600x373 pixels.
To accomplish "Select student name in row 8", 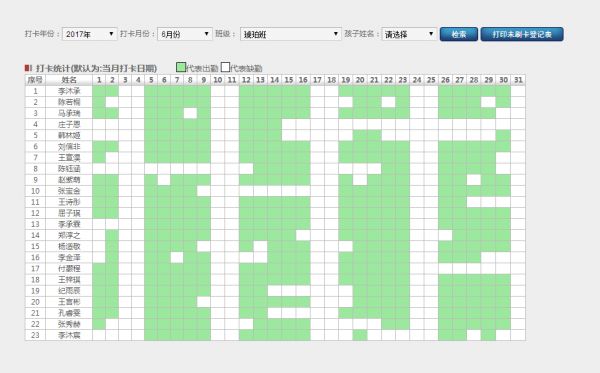I will coord(69,169).
